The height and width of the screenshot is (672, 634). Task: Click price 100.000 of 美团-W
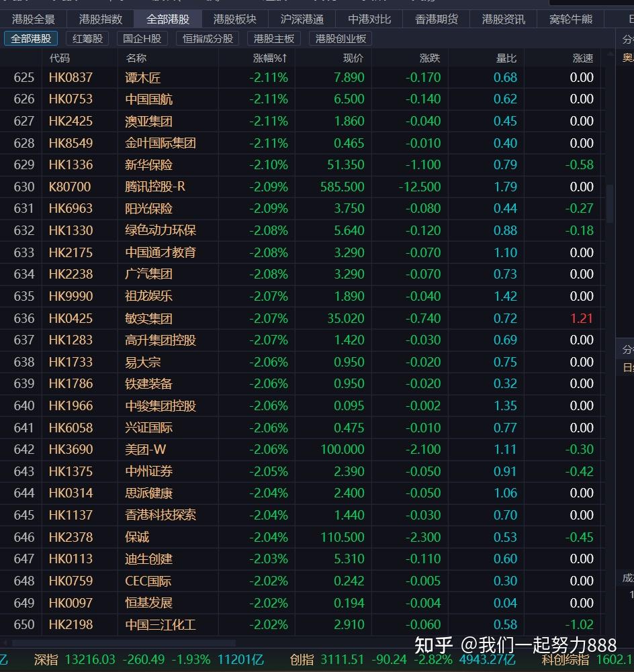click(x=343, y=450)
